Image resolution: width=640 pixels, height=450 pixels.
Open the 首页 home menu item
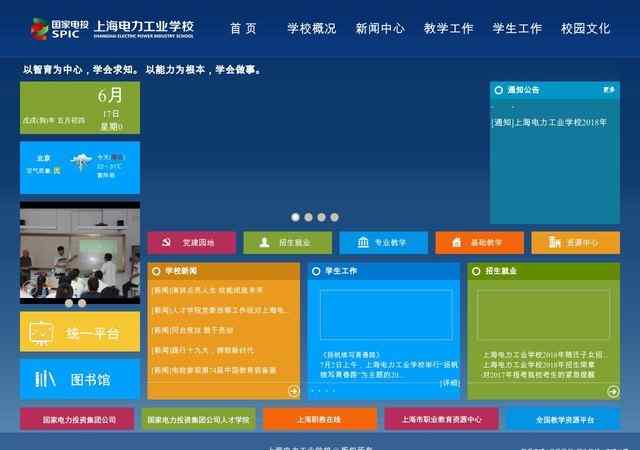[243, 29]
